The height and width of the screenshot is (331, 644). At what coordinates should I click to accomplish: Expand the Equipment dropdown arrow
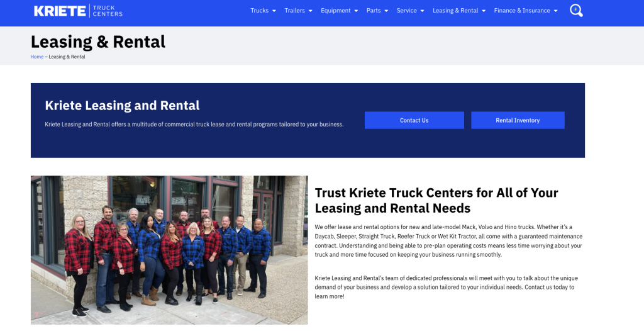pos(356,11)
